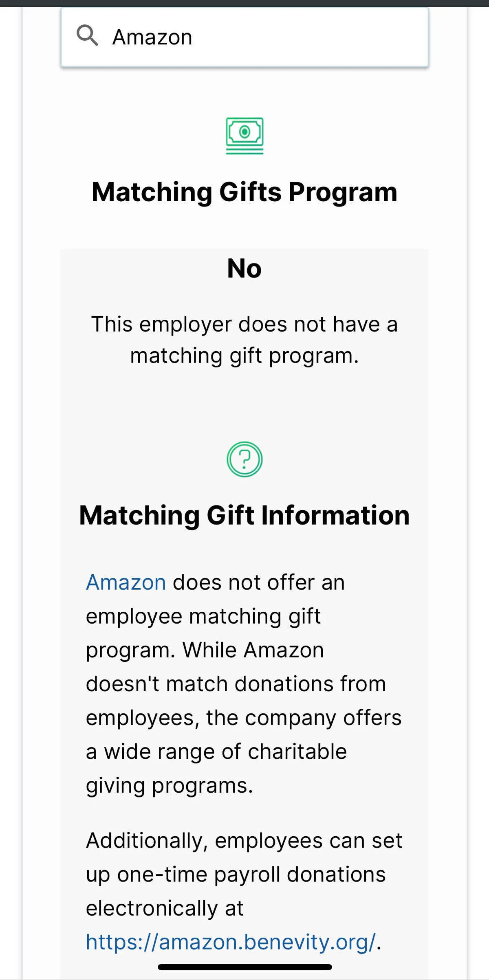Click the Matching Gift Information heading
Image resolution: width=489 pixels, height=980 pixels.
[244, 515]
